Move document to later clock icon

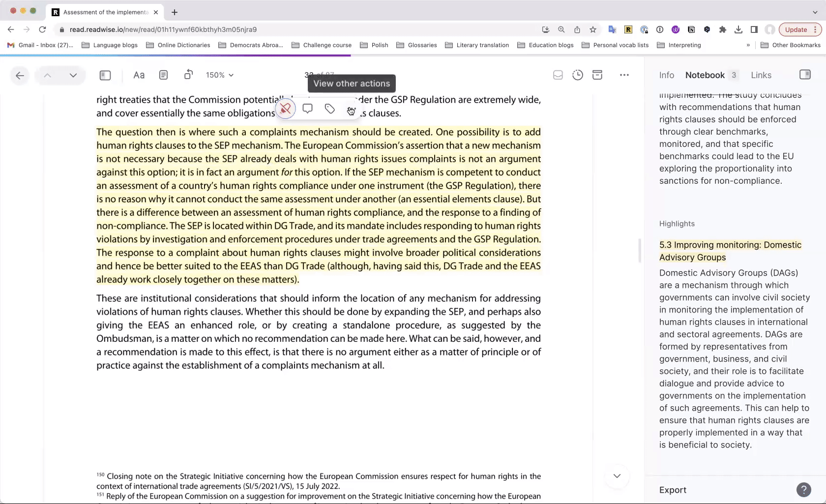tap(578, 75)
